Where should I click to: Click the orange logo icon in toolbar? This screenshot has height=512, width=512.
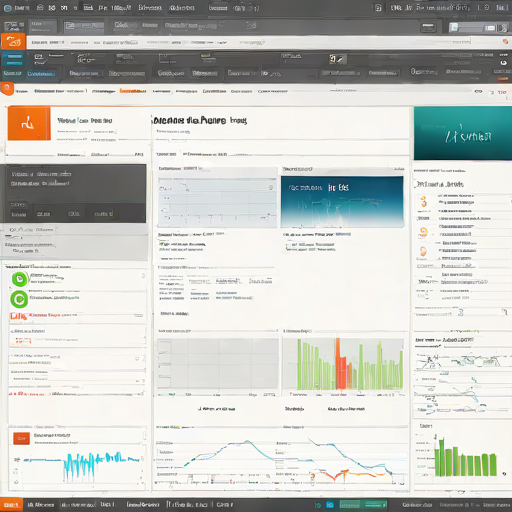[13, 42]
